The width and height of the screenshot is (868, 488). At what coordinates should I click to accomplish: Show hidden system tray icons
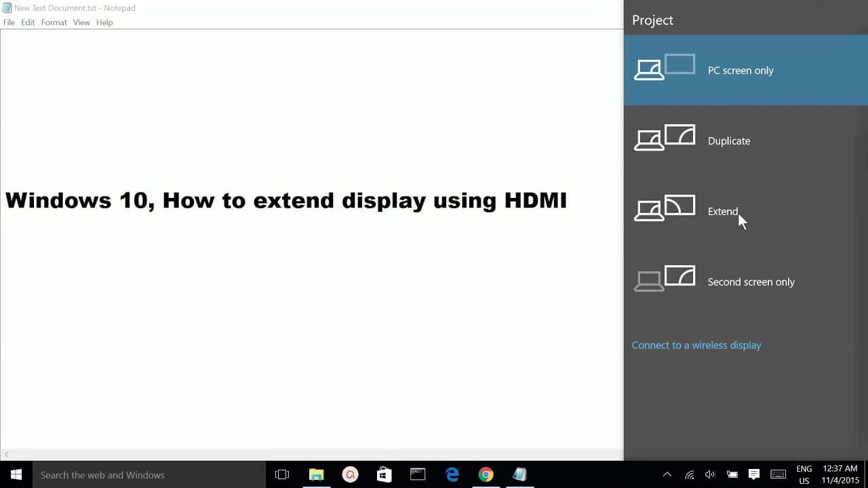[667, 474]
